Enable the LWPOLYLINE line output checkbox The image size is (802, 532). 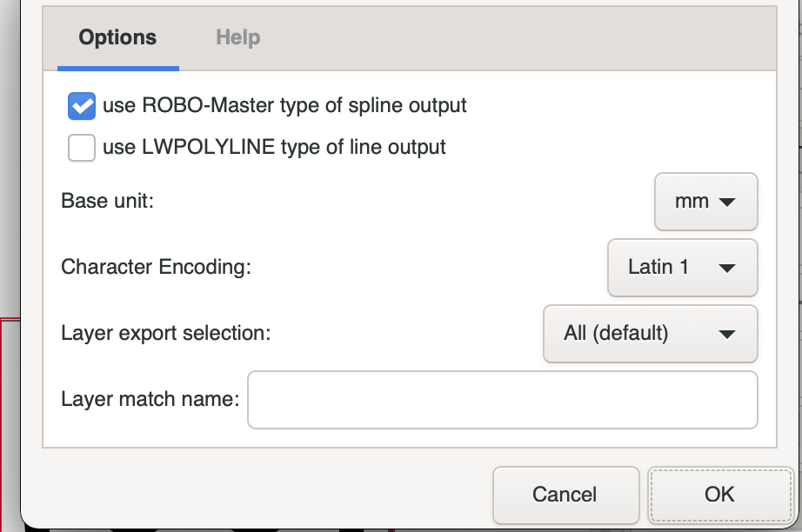point(81,148)
